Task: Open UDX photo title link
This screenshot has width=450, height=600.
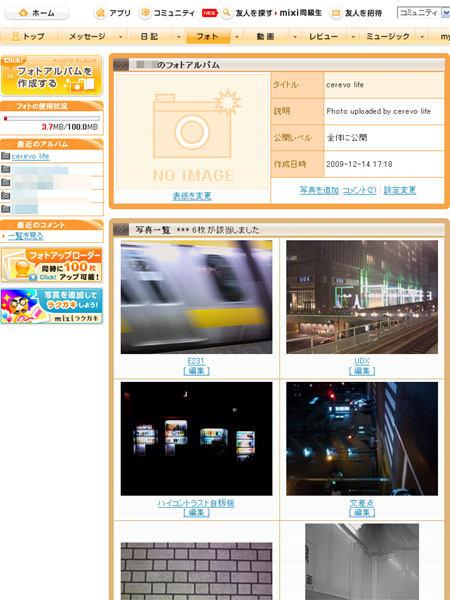Action: click(x=362, y=361)
